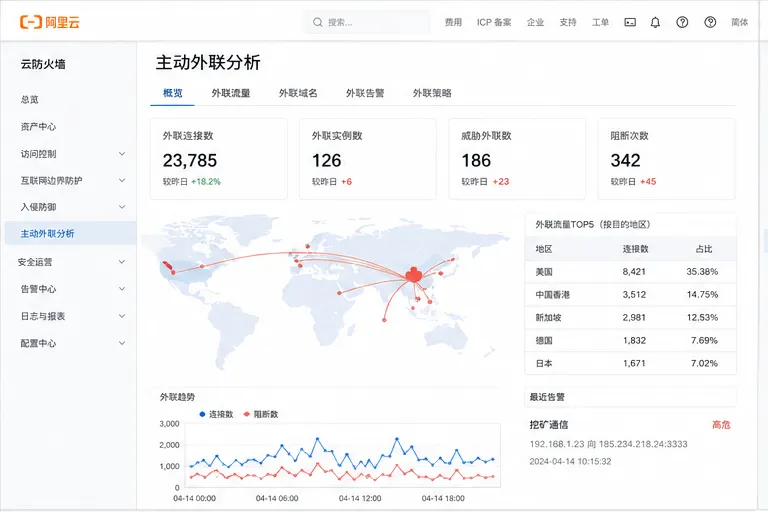This screenshot has width=768, height=512.
Task: Select 主动外联分析 in the sidebar
Action: point(71,234)
